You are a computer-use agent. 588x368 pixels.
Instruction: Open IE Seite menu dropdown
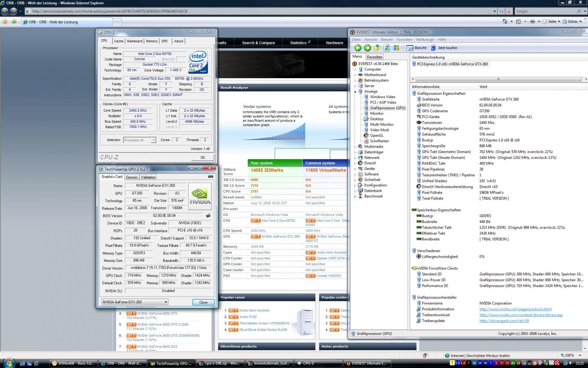tap(552, 22)
